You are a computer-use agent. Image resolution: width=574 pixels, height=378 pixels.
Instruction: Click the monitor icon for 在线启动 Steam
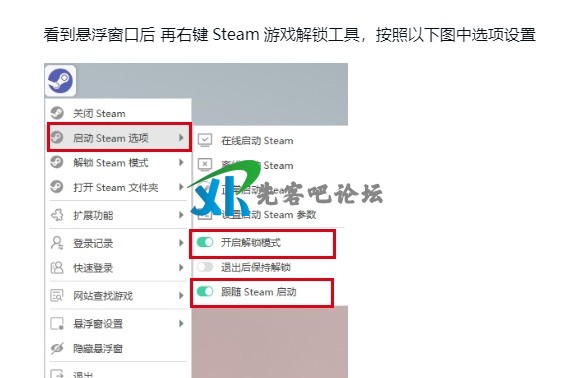[205, 140]
